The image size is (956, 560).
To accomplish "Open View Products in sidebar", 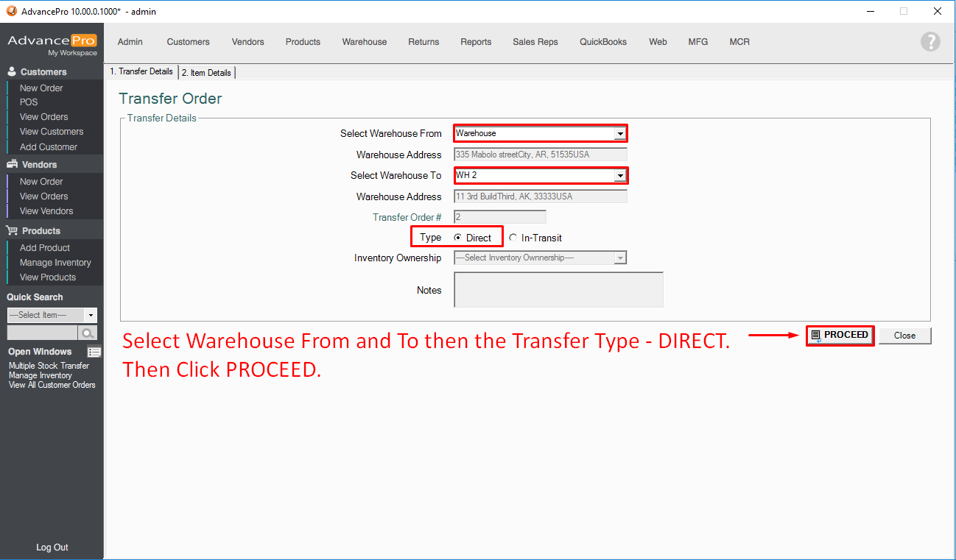I will [x=48, y=277].
